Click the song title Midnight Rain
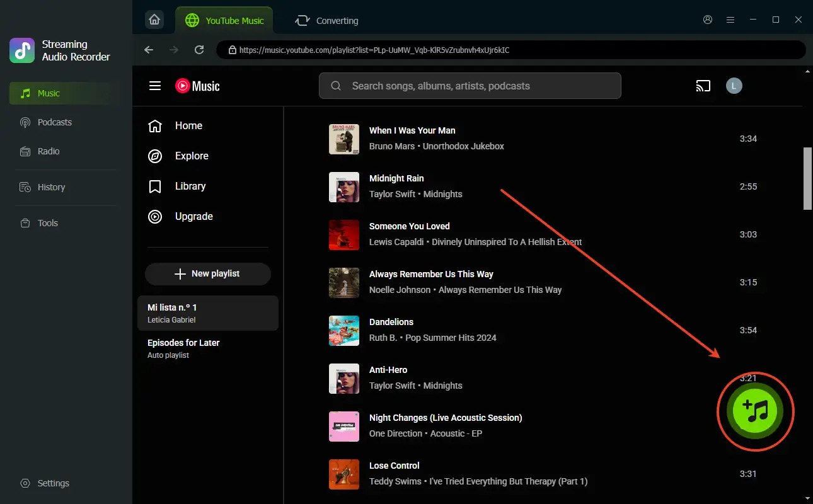 pyautogui.click(x=396, y=178)
